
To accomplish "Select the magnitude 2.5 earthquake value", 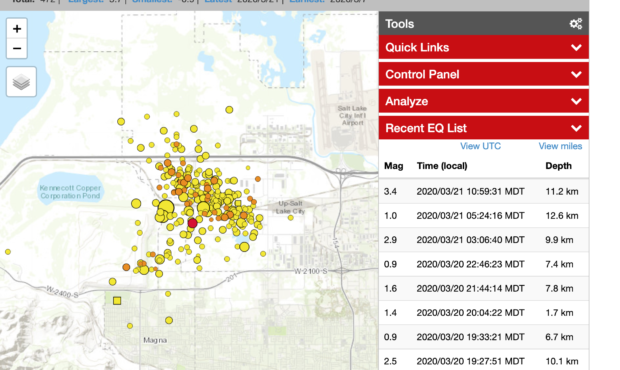I will tap(390, 361).
